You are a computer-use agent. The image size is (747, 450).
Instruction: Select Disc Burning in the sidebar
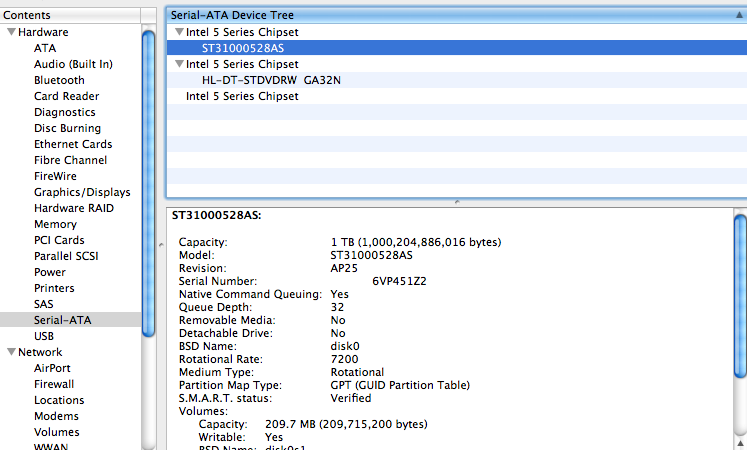click(x=67, y=128)
